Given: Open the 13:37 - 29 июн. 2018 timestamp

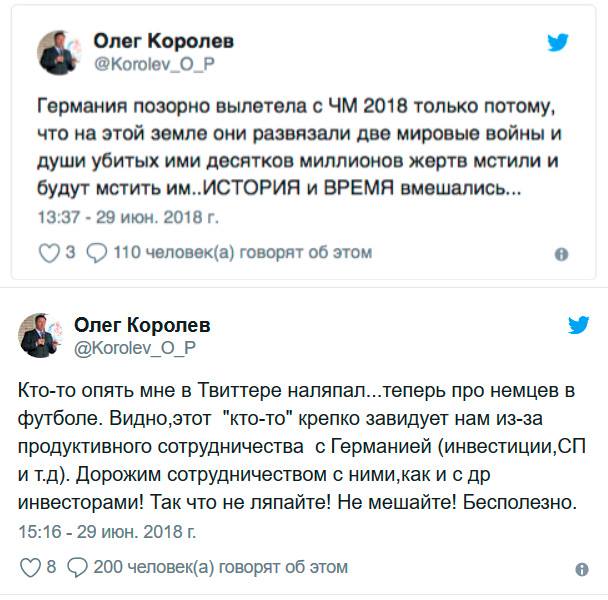Looking at the screenshot, I should click(127, 216).
